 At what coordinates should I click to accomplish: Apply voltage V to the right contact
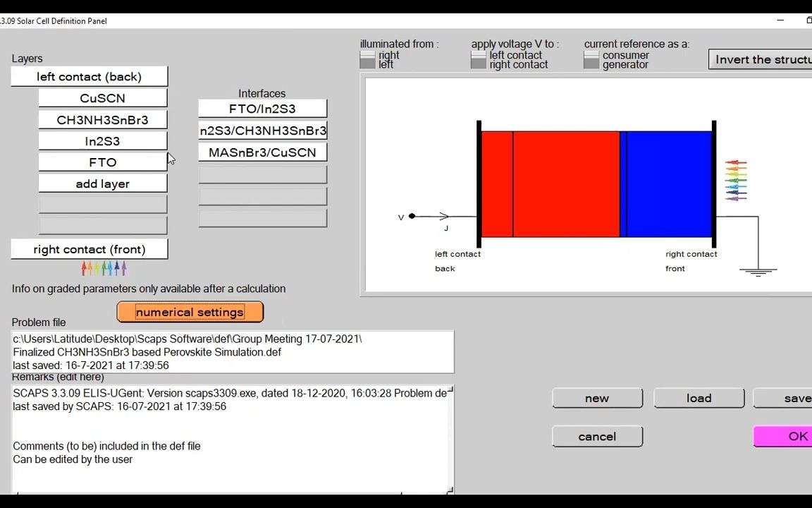pyautogui.click(x=478, y=64)
